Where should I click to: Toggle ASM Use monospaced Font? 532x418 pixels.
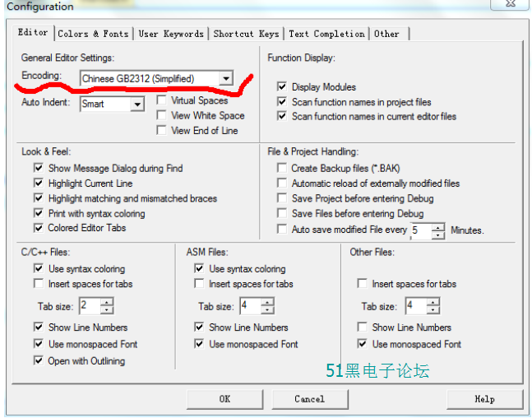[199, 344]
